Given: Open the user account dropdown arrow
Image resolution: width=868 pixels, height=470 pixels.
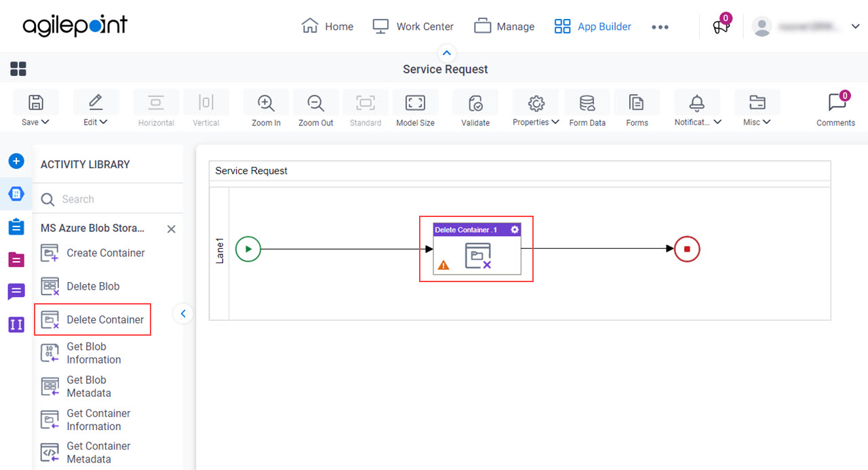Looking at the screenshot, I should [x=854, y=27].
